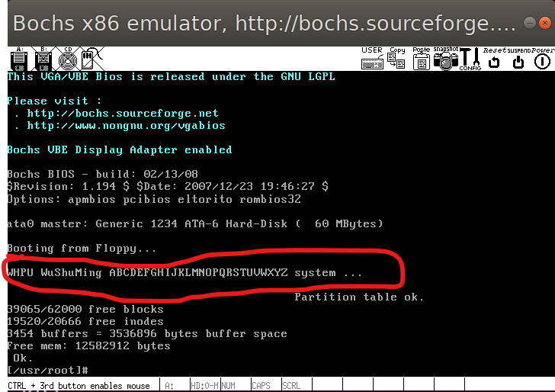Click 'Options: apmbios pcibios' line
This screenshot has height=392, width=555.
tap(154, 199)
